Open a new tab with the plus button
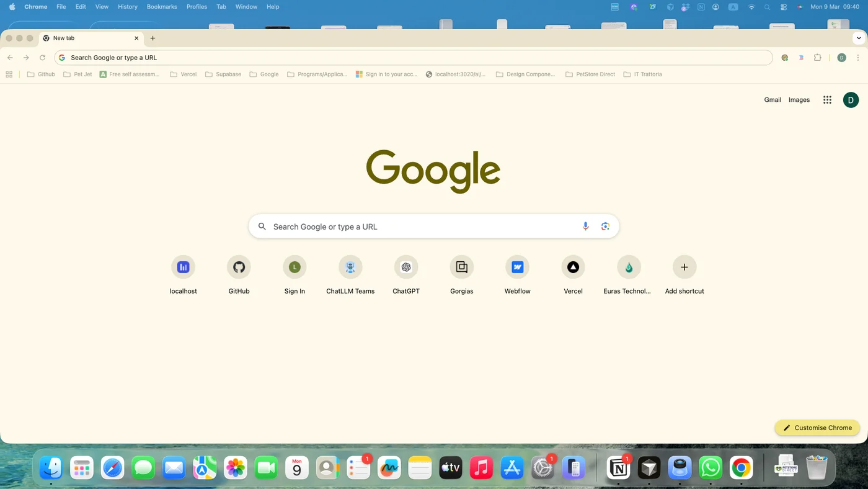Viewport: 868px width, 489px height. [x=153, y=38]
